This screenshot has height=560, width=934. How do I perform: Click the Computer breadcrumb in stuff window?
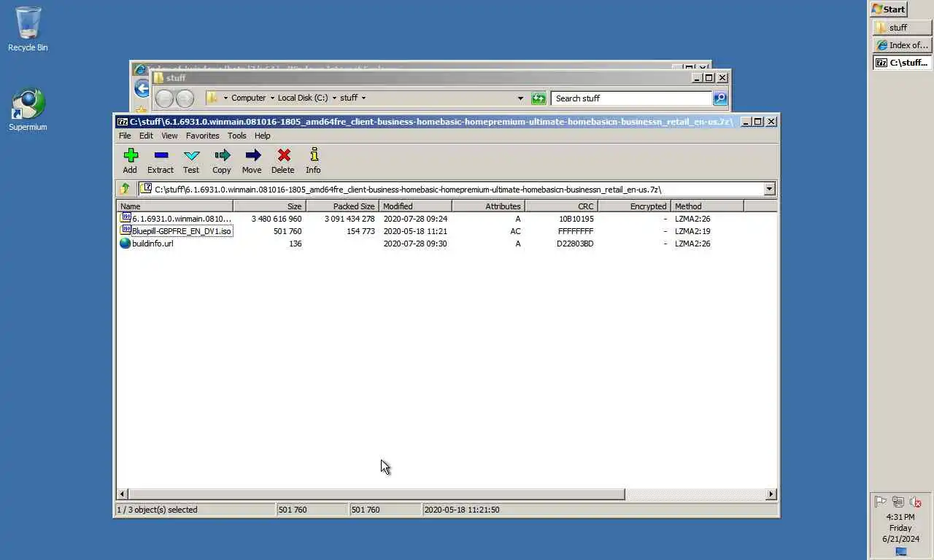[x=248, y=98]
